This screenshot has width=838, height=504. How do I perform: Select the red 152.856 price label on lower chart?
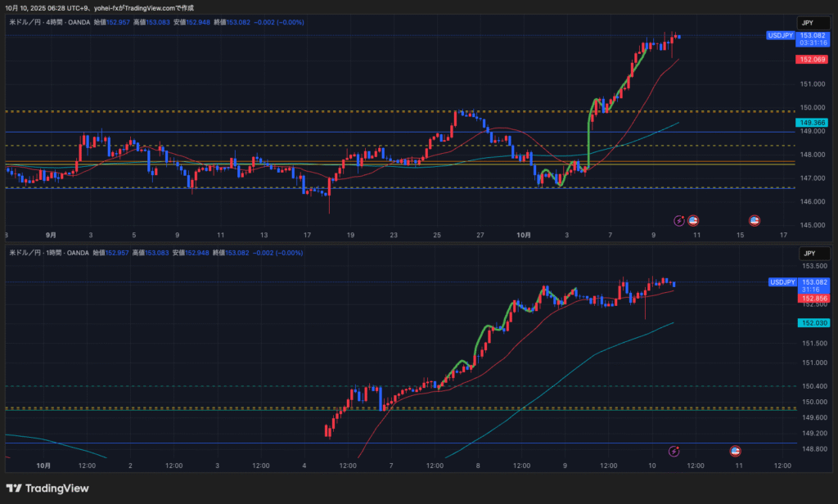[x=813, y=299]
